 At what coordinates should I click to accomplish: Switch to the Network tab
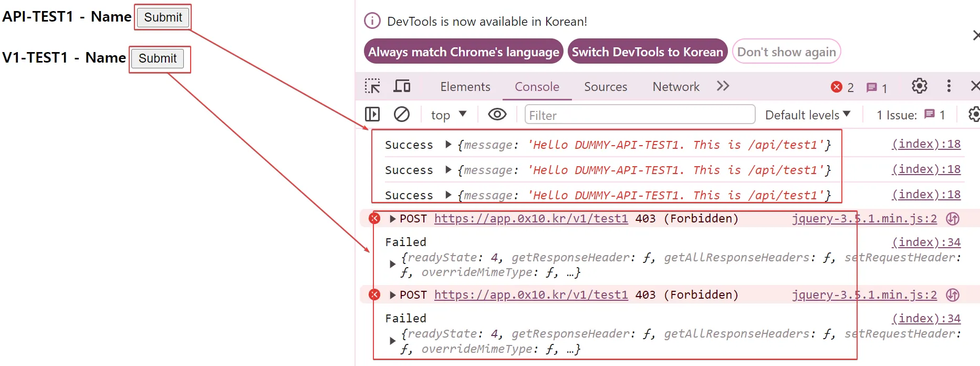click(676, 87)
